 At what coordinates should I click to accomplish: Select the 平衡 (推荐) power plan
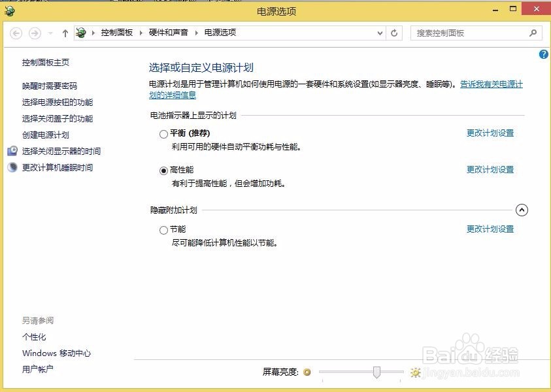(163, 134)
